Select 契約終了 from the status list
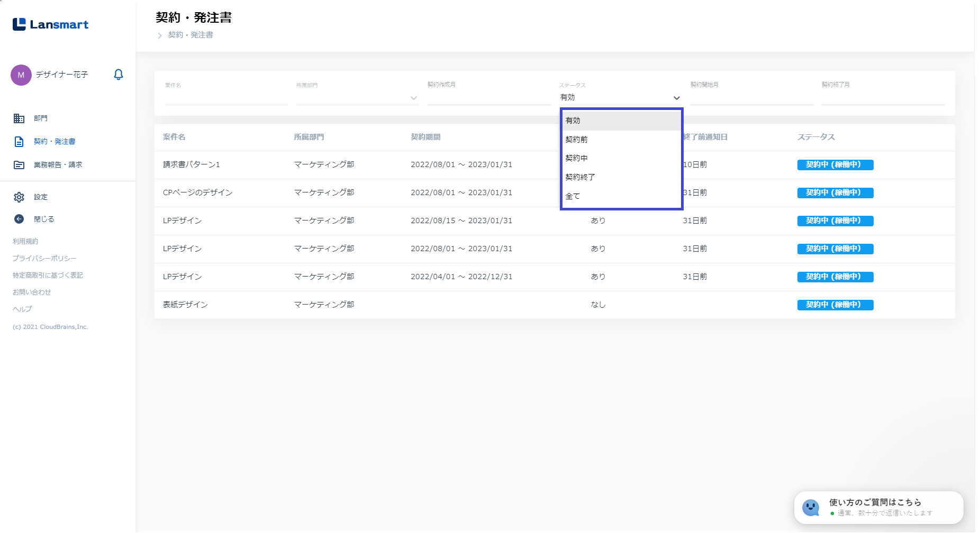980x533 pixels. (621, 177)
